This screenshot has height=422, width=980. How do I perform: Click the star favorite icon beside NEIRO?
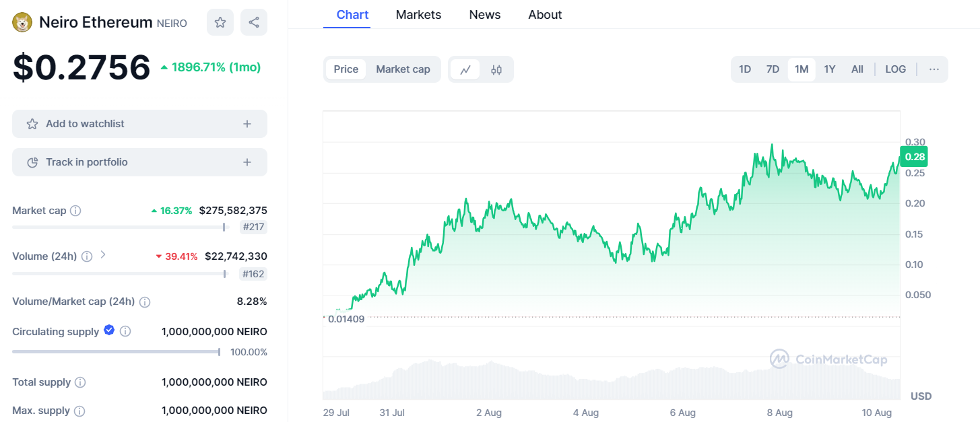click(x=220, y=22)
